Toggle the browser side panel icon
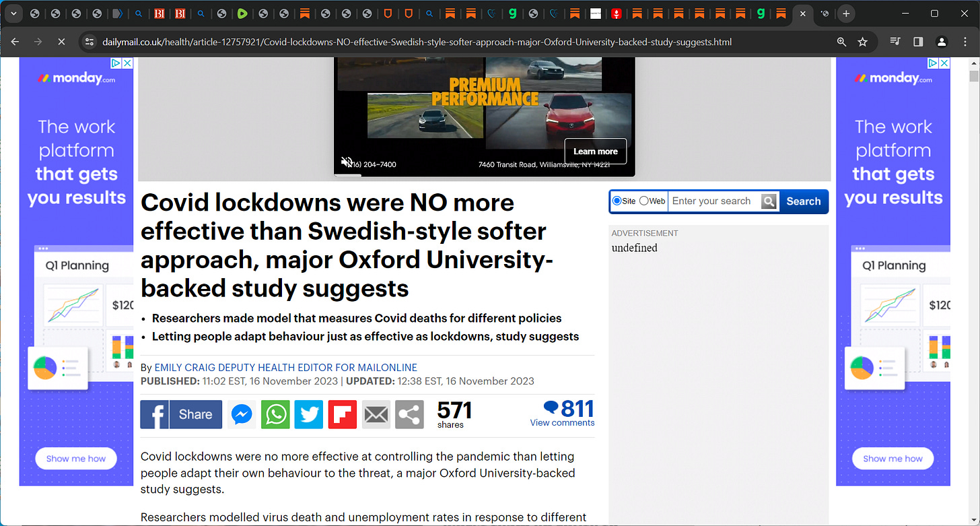 pyautogui.click(x=918, y=42)
